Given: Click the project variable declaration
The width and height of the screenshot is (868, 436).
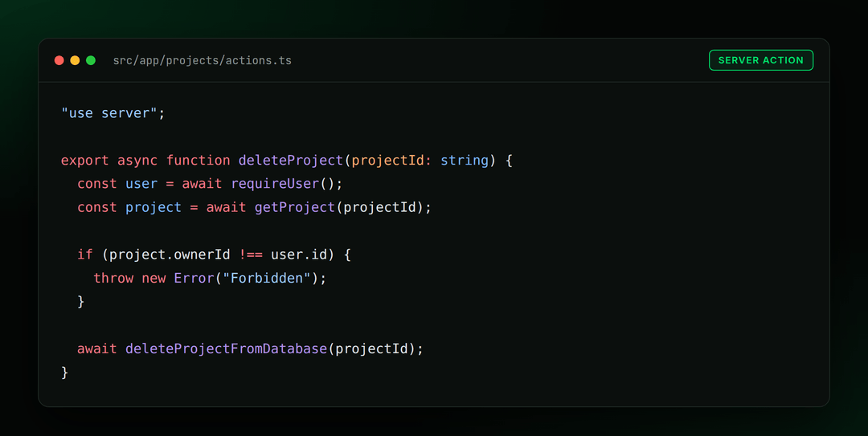Looking at the screenshot, I should pyautogui.click(x=154, y=207).
